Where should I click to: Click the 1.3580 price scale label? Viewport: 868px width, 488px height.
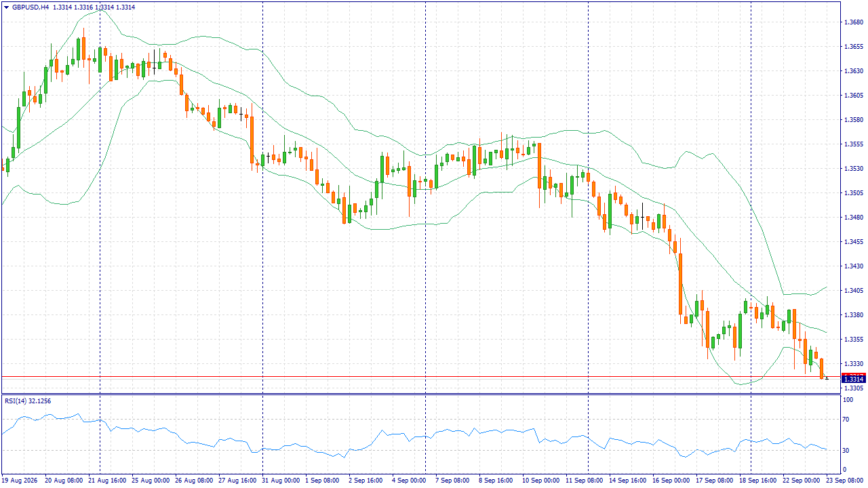(854, 120)
